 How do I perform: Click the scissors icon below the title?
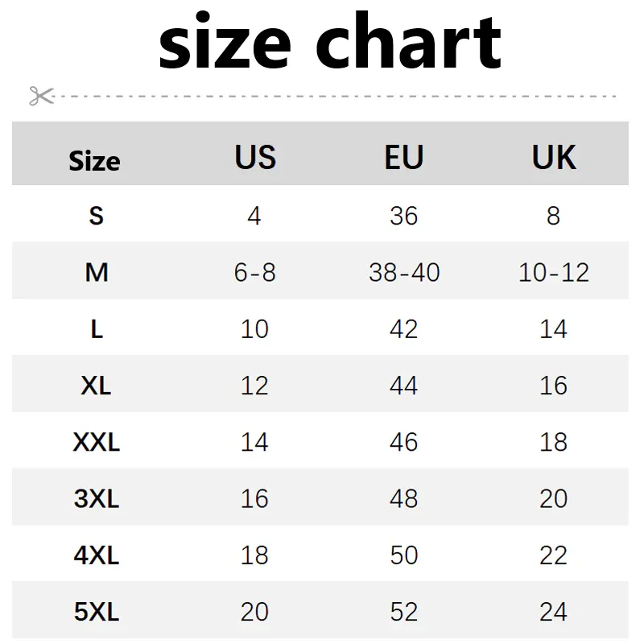coord(42,96)
